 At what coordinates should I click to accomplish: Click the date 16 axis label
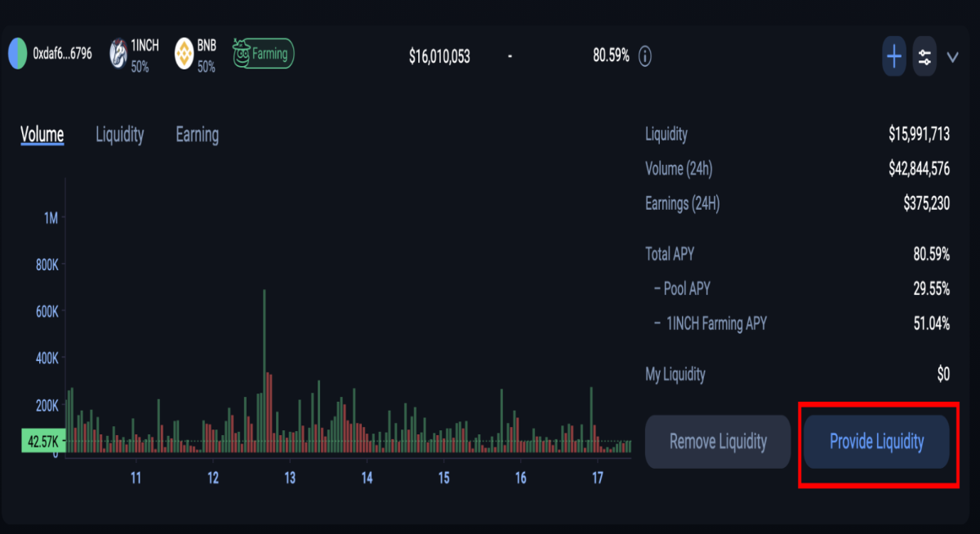pyautogui.click(x=520, y=478)
